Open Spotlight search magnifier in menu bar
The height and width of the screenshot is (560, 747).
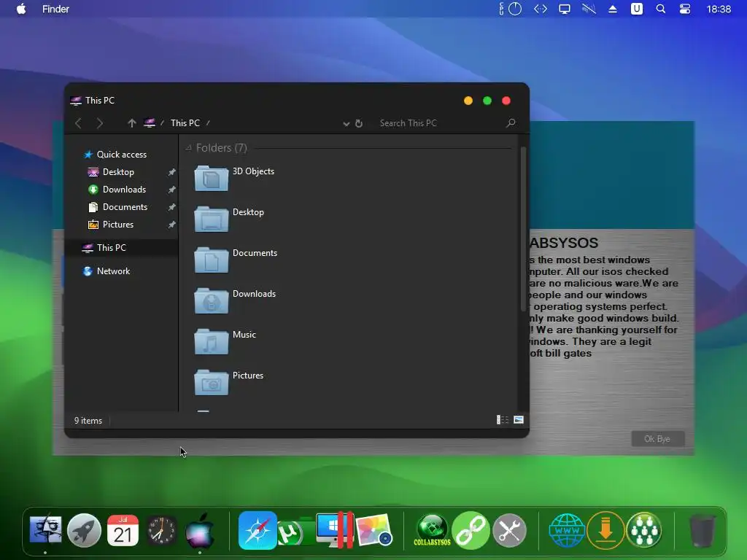pyautogui.click(x=660, y=9)
